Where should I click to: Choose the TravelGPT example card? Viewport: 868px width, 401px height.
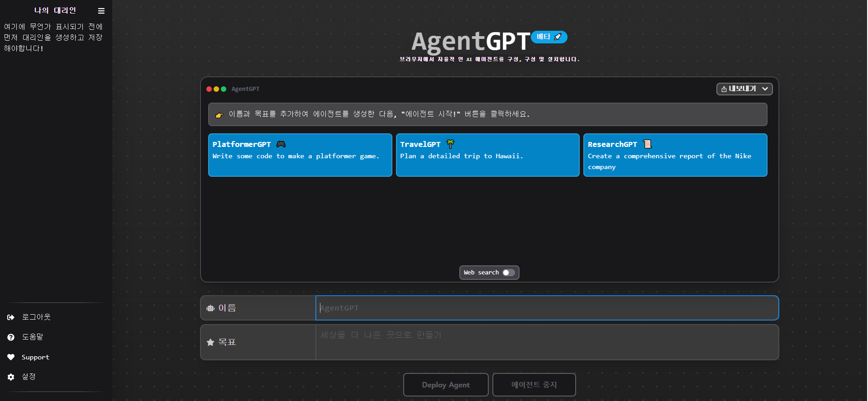point(488,155)
